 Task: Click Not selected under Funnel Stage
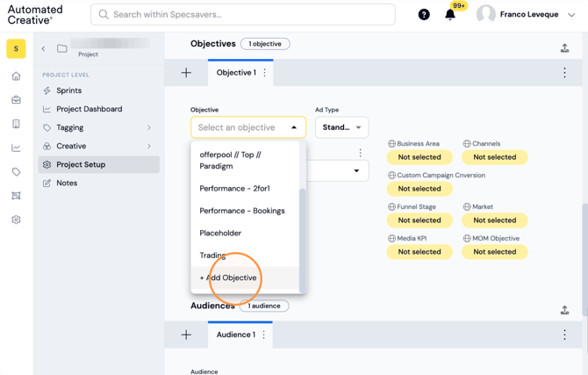[x=419, y=220]
